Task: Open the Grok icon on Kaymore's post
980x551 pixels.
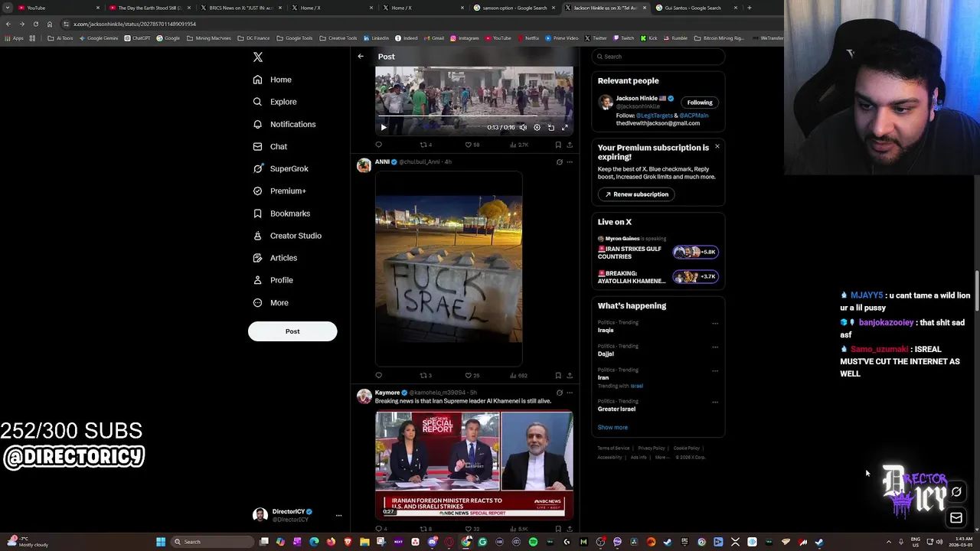Action: tap(559, 393)
